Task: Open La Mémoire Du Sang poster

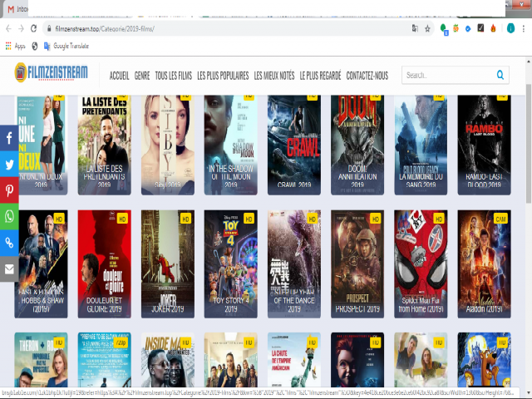Action: point(421,145)
